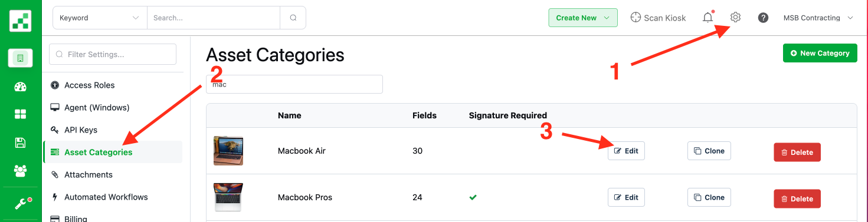The width and height of the screenshot is (868, 222).
Task: Open the help question mark icon
Action: coord(763,18)
